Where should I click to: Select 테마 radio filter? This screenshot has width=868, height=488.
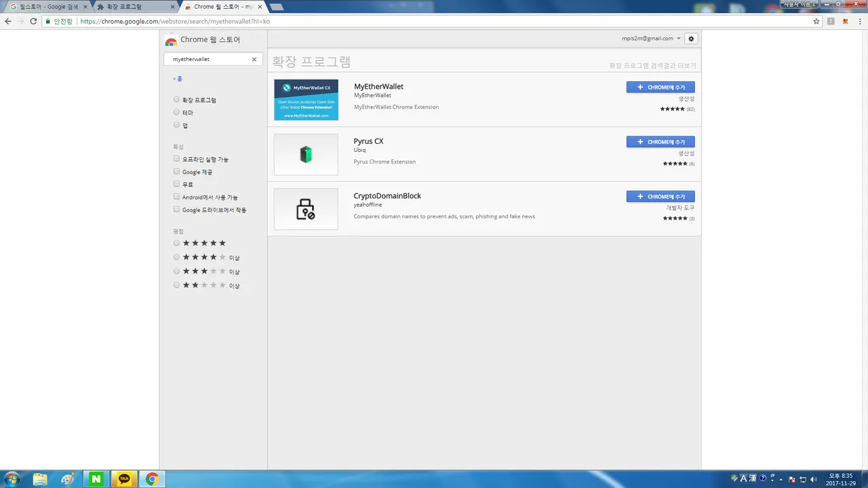[176, 113]
